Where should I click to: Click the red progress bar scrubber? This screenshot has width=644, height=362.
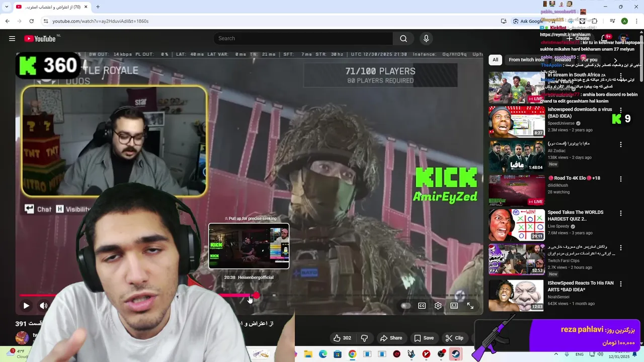click(256, 296)
